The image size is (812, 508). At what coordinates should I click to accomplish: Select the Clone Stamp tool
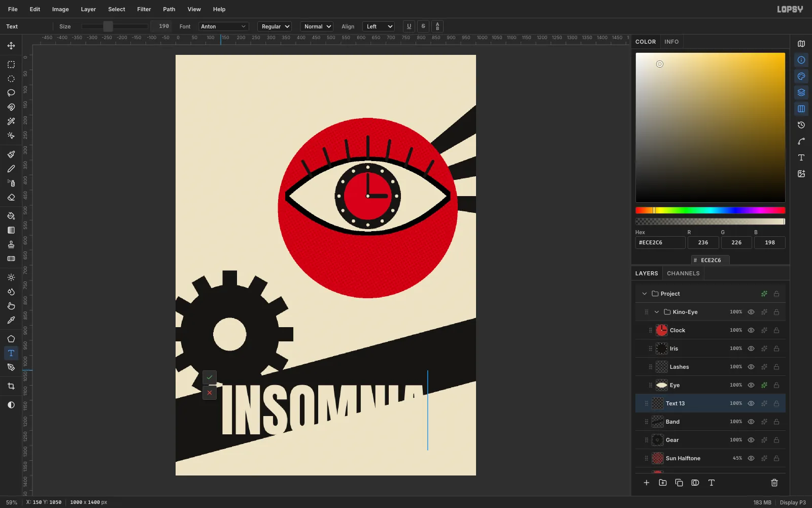(11, 244)
